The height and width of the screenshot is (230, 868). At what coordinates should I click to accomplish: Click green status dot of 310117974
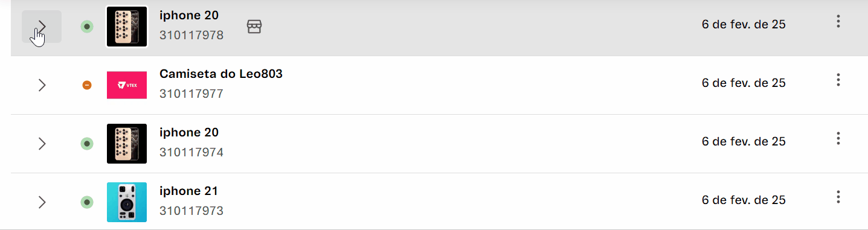coord(87,144)
